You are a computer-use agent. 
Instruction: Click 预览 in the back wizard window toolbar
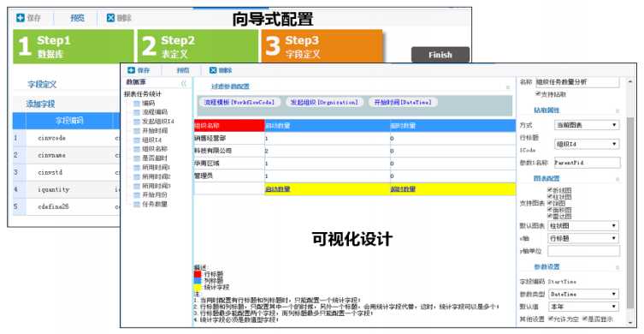coord(77,18)
